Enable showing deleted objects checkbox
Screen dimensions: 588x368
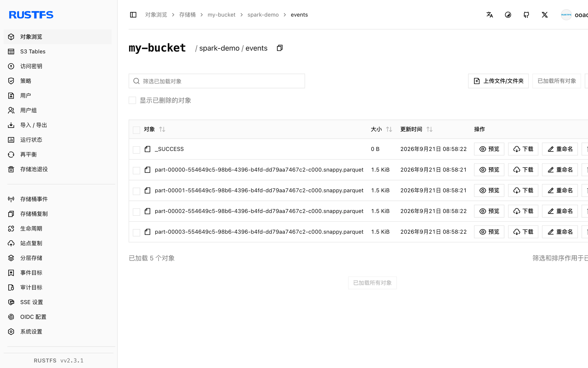point(132,100)
